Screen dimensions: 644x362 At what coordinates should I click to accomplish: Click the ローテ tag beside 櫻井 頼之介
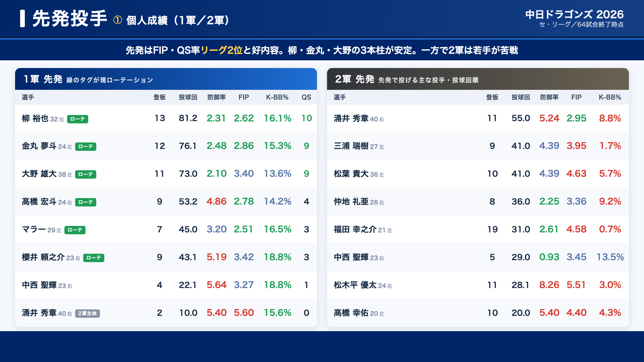click(94, 258)
